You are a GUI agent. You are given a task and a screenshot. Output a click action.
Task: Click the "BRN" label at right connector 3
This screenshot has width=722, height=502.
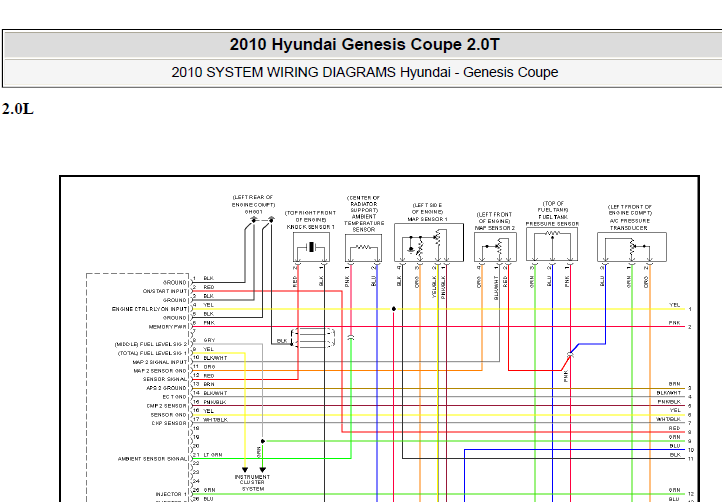[x=675, y=384]
